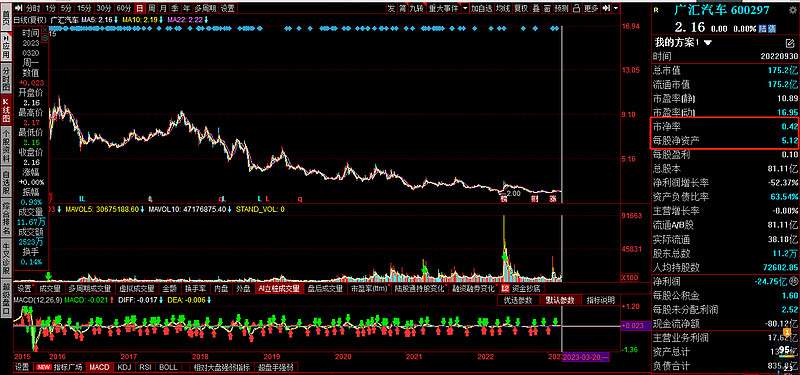The height and width of the screenshot is (375, 800).
Task: Open the 首页 side tab
Action: click(x=6, y=18)
